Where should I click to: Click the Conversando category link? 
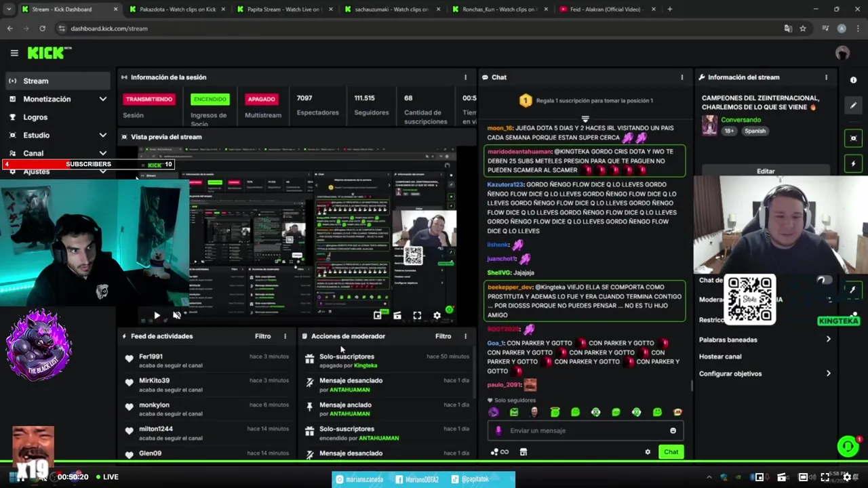click(741, 120)
